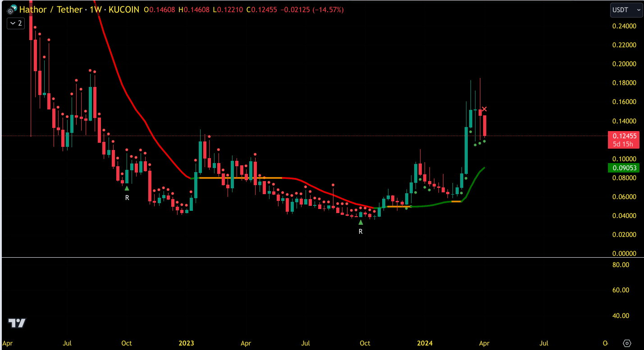Click price scale label 0.06000

click(624, 197)
